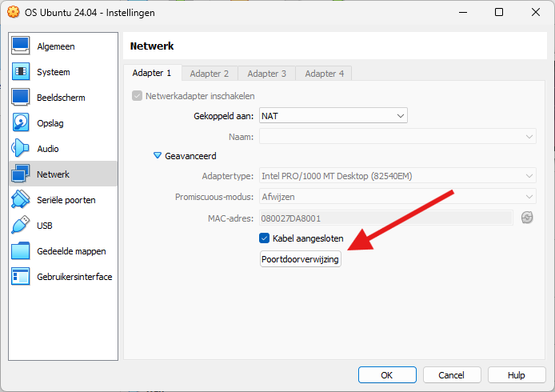The width and height of the screenshot is (555, 392).
Task: Open the Adaptertype dropdown
Action: [397, 176]
